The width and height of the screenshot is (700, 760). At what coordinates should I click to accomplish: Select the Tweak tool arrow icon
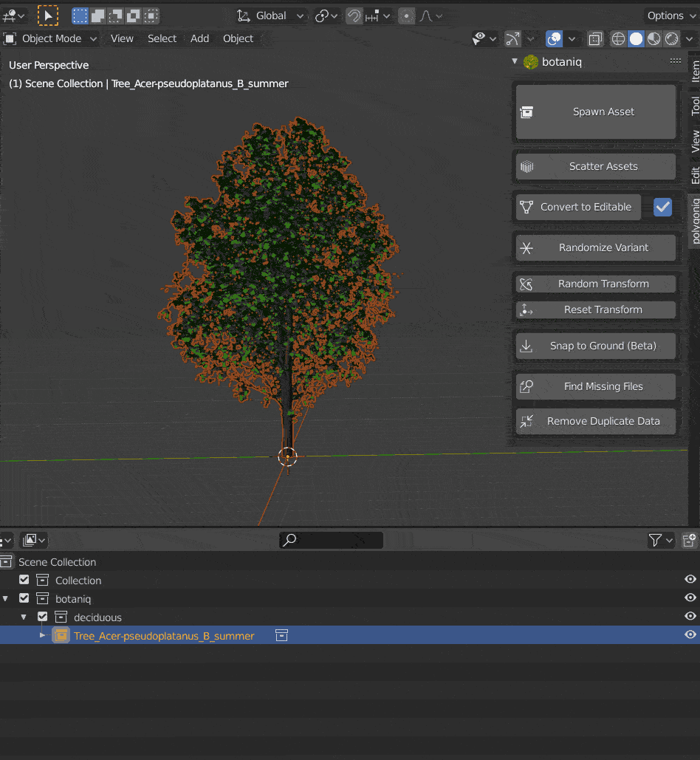[48, 16]
